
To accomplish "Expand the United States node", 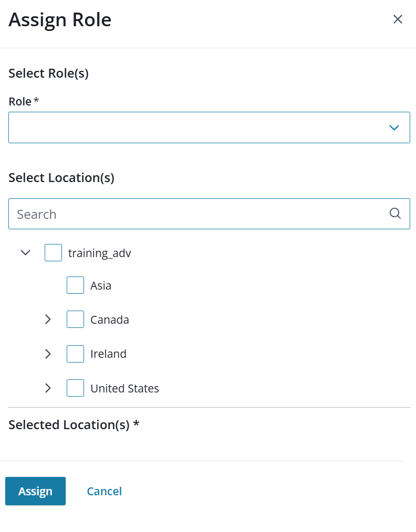I will click(48, 388).
